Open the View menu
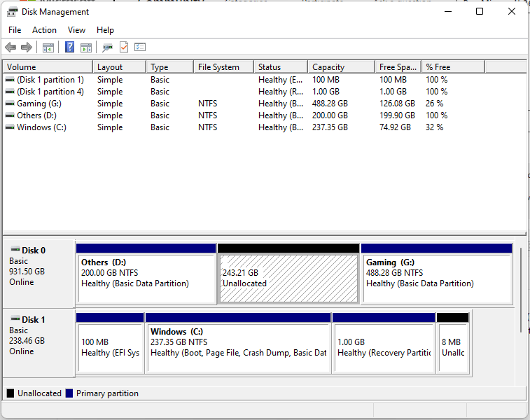The image size is (530, 420). [x=76, y=30]
